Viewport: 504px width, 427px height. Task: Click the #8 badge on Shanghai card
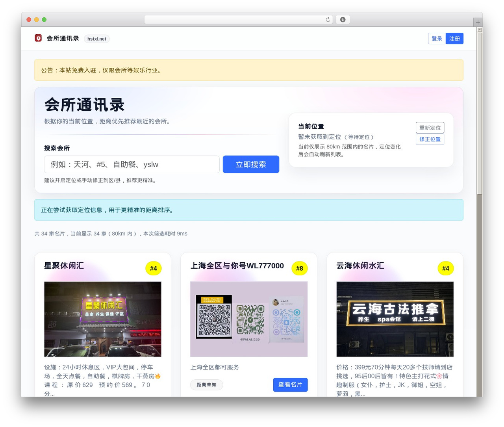(x=300, y=268)
